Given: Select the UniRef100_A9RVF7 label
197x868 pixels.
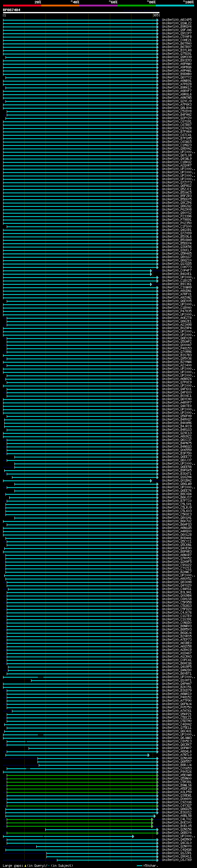Looking at the screenshot, I should [x=177, y=91].
